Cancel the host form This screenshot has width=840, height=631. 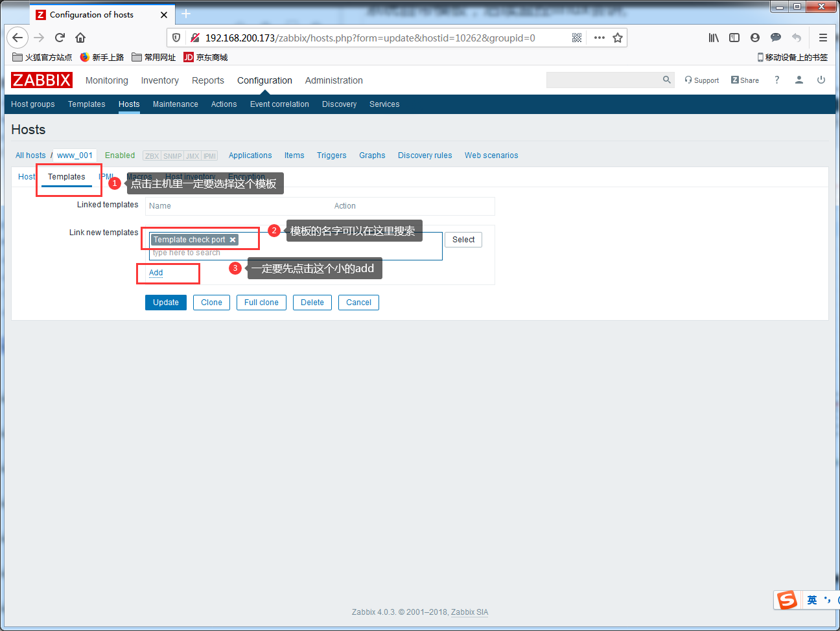coord(358,303)
